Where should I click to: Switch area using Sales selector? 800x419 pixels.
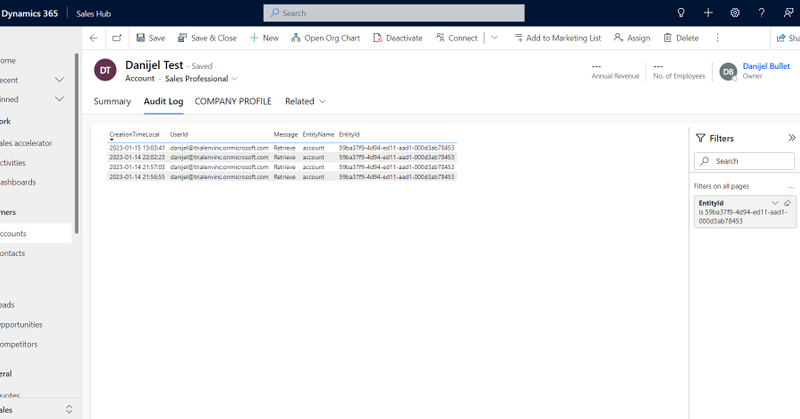coord(39,409)
